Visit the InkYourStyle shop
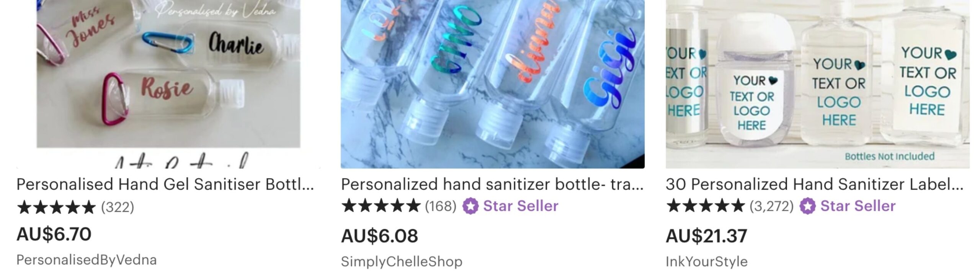Image resolution: width=980 pixels, height=272 pixels. [707, 262]
